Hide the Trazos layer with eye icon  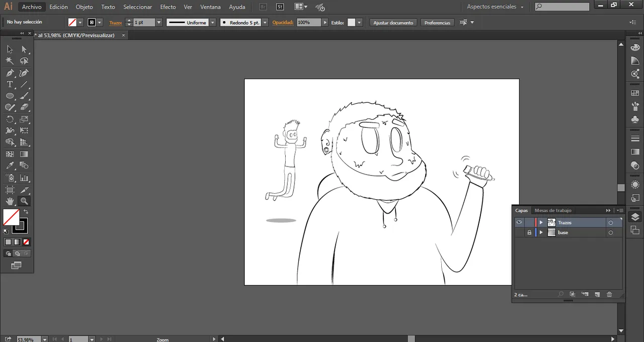tap(519, 222)
